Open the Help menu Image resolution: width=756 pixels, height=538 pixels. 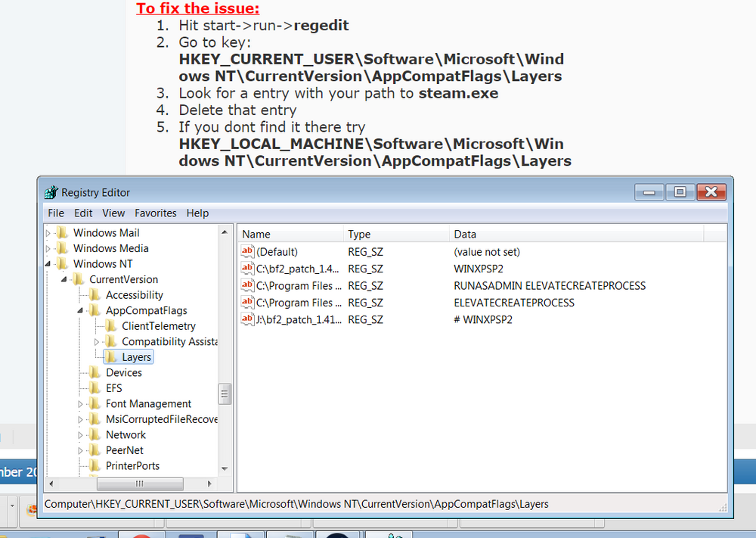click(197, 213)
